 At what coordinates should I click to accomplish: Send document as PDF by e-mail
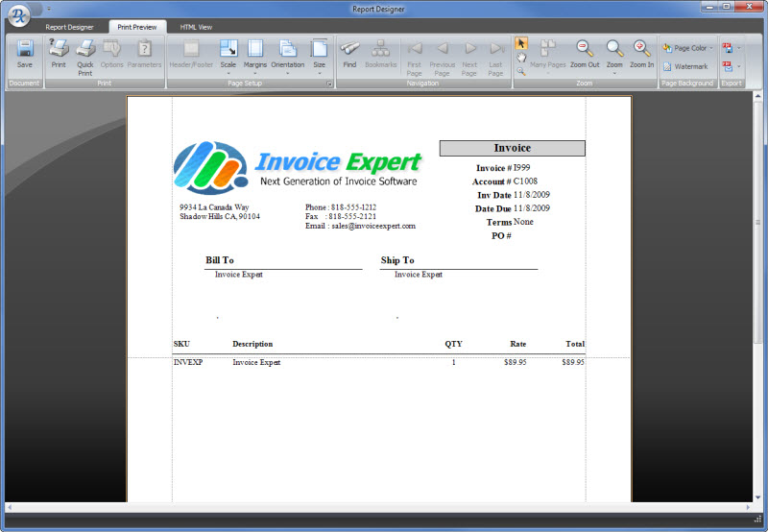click(x=728, y=66)
